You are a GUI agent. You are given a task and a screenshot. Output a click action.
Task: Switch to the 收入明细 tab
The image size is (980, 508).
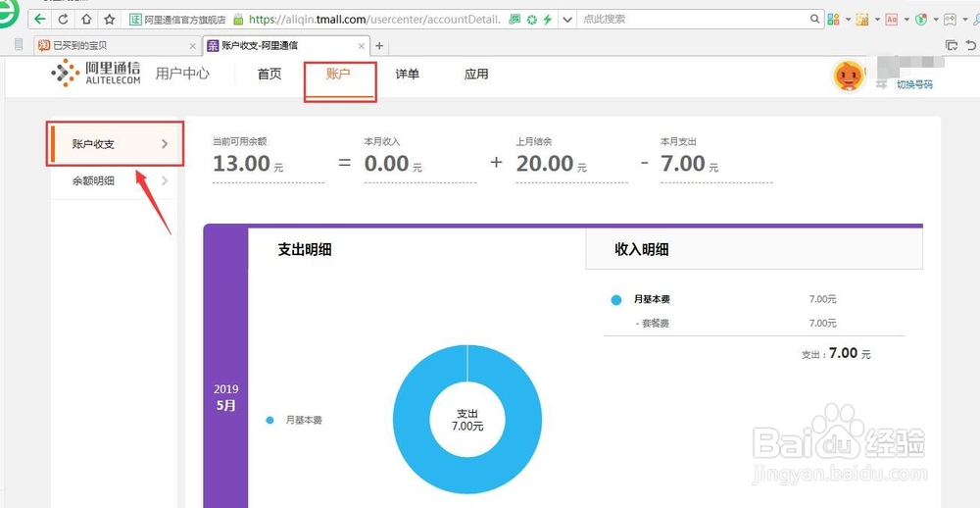click(642, 250)
